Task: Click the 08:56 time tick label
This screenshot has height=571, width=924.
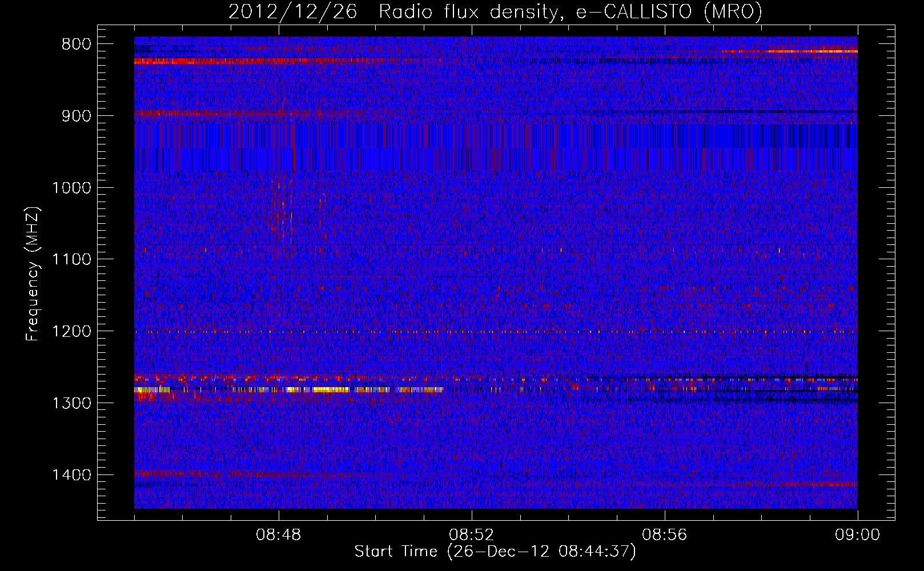Action: pyautogui.click(x=664, y=535)
